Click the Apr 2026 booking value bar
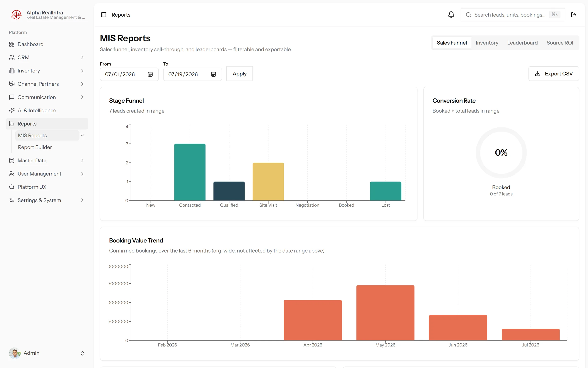588x368 pixels. 313,320
